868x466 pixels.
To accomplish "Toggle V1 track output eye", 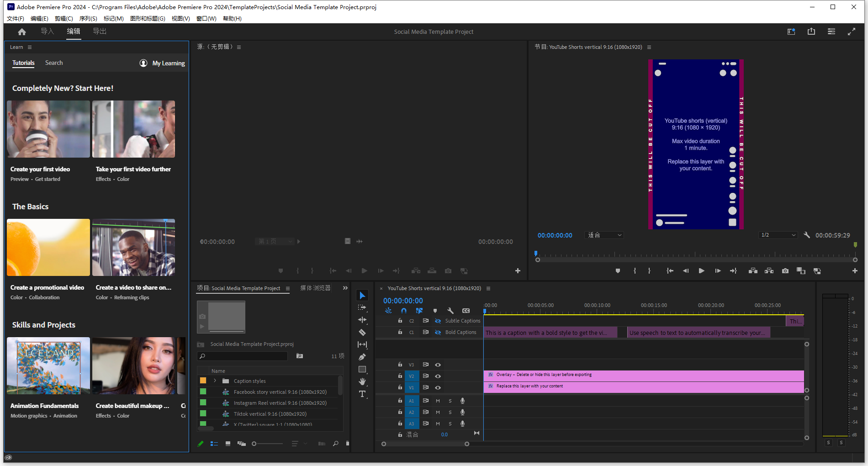I will click(x=438, y=387).
